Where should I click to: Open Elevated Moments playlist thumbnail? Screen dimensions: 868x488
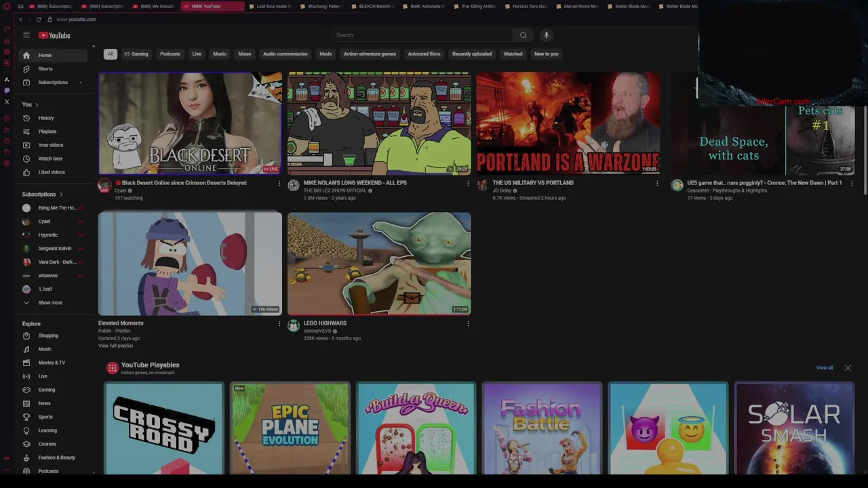click(x=190, y=264)
